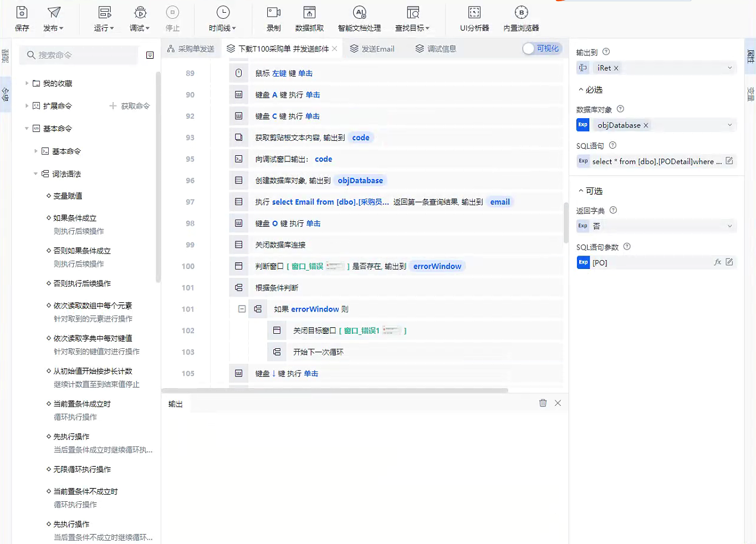Open the 属性 side tab on right edge
Viewport: 756px width, 544px height.
click(x=750, y=57)
